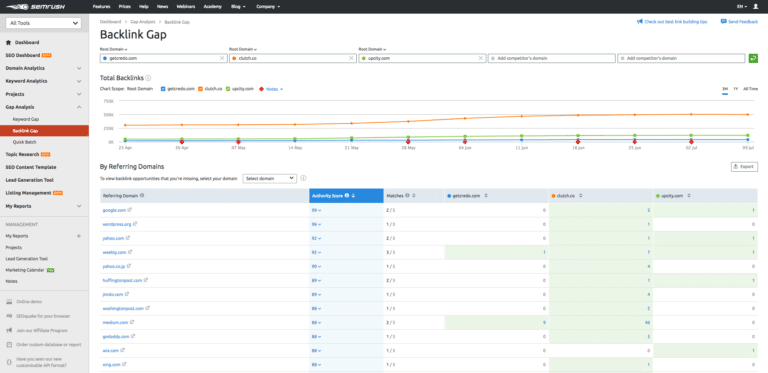The image size is (768, 373).
Task: Click the first Add competitor's domain field
Action: tap(552, 58)
